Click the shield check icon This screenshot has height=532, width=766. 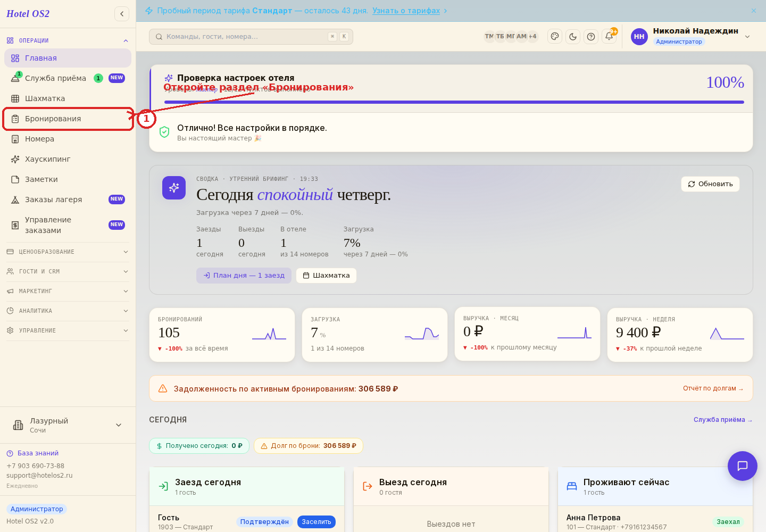[164, 132]
